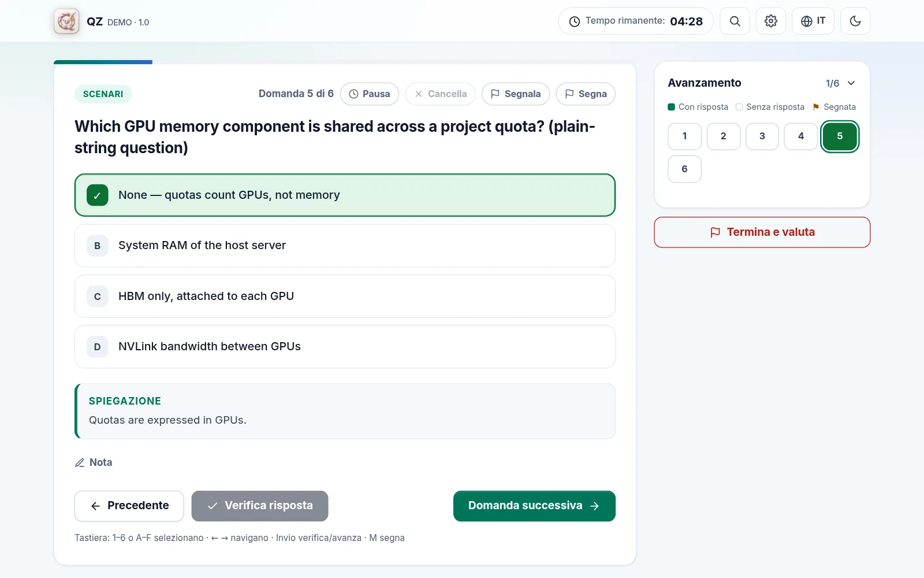Image resolution: width=924 pixels, height=578 pixels.
Task: Report the question using Segnala
Action: point(516,94)
